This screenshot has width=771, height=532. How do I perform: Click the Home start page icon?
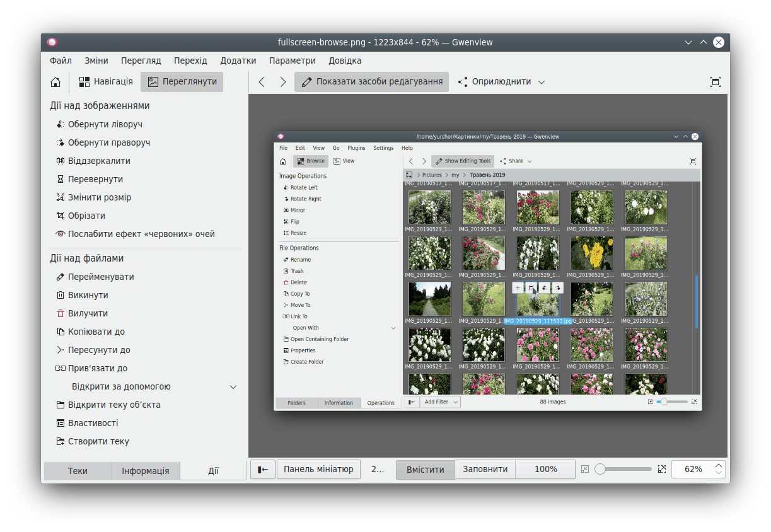pyautogui.click(x=55, y=82)
